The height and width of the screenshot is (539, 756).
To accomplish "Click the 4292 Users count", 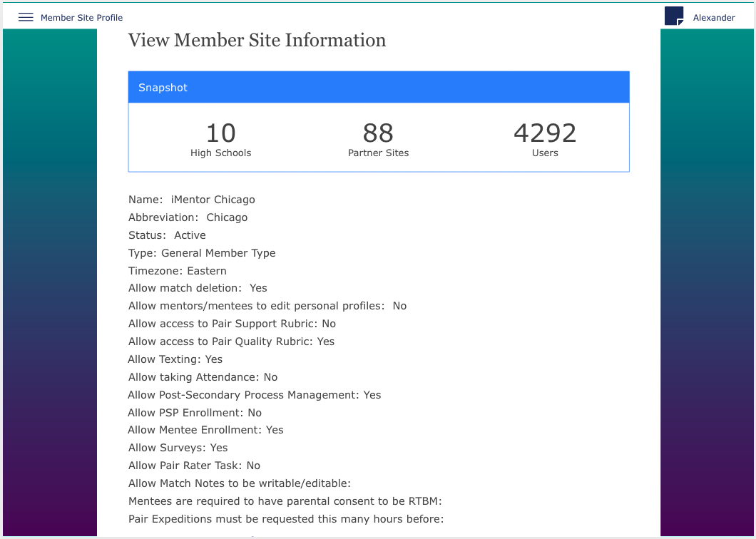I will click(x=545, y=133).
